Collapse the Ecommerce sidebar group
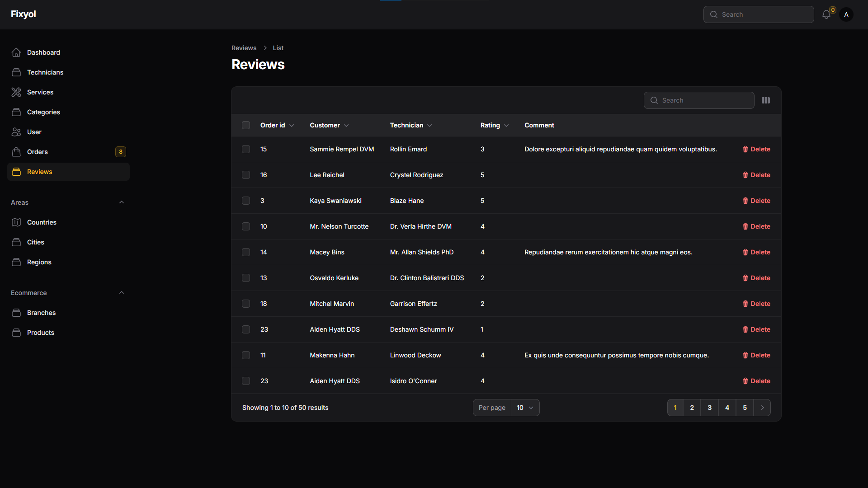Screen dimensions: 868x488 tap(122, 293)
